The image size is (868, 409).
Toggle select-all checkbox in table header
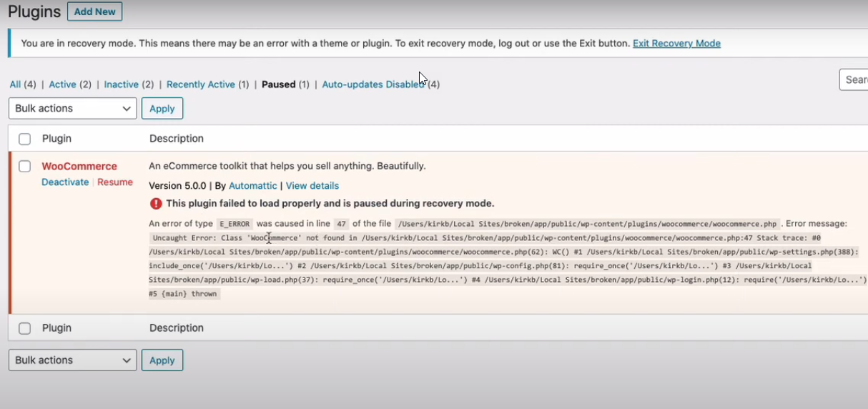[x=25, y=139]
